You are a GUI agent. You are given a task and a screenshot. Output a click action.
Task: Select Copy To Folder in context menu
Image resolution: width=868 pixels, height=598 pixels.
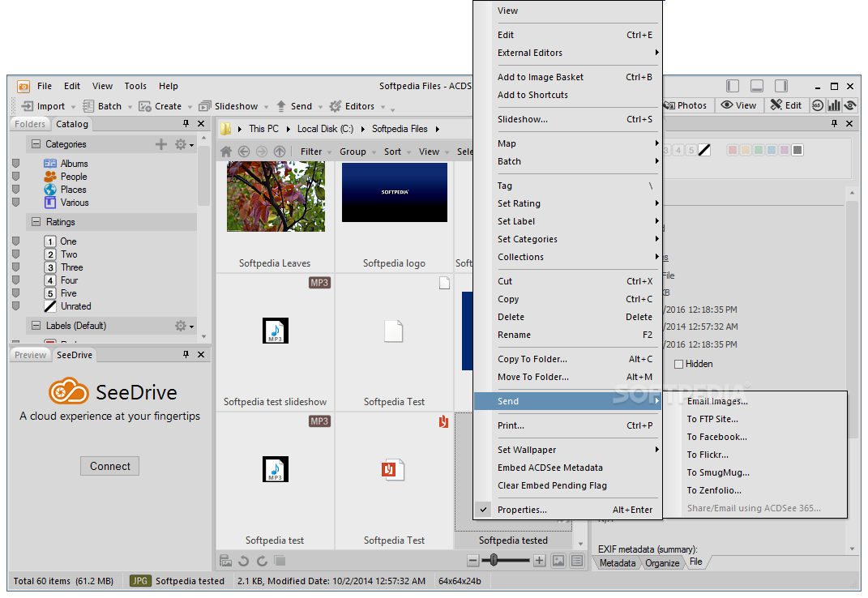(x=568, y=359)
